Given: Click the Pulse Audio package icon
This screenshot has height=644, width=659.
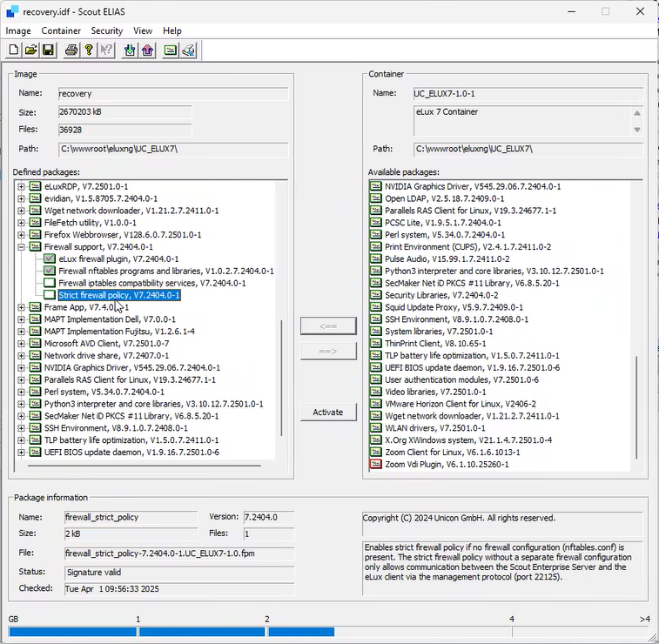Looking at the screenshot, I should click(x=375, y=258).
